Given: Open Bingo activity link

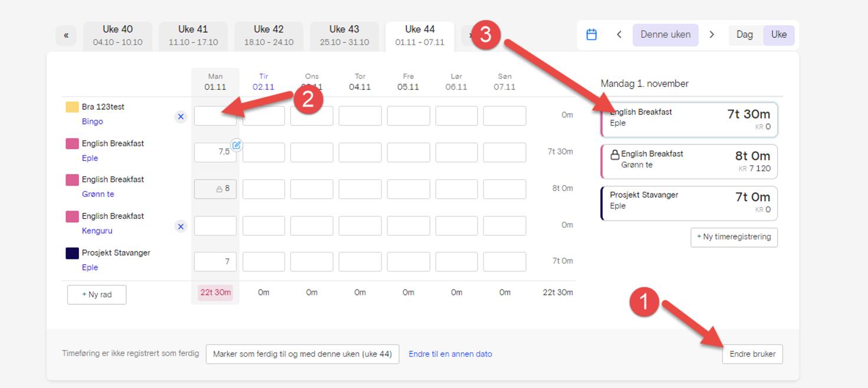Looking at the screenshot, I should click(x=93, y=121).
